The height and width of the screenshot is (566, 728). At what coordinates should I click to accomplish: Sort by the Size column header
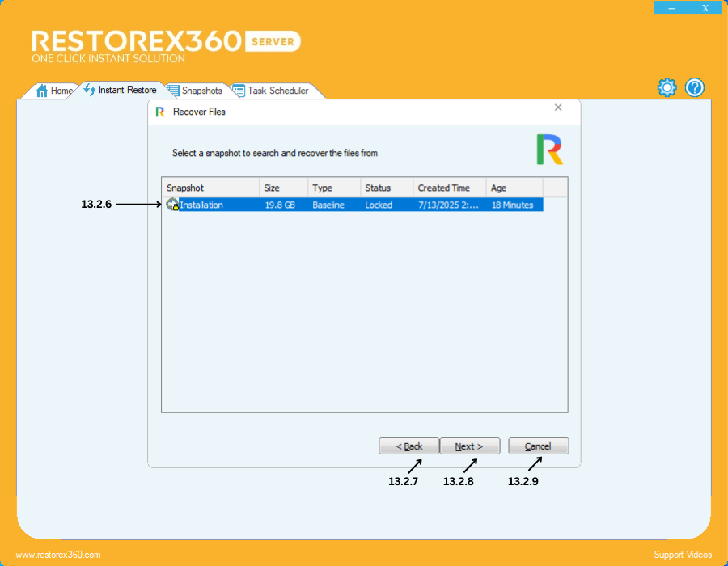[283, 188]
